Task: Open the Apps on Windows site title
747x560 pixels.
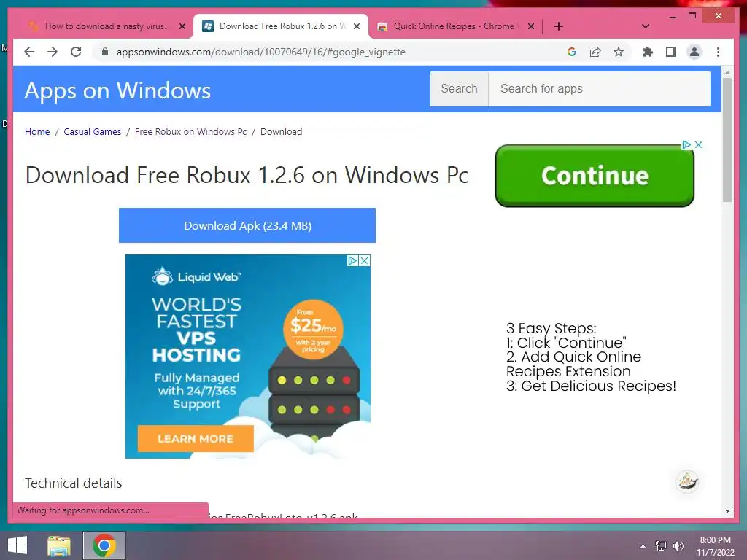Action: (x=117, y=90)
